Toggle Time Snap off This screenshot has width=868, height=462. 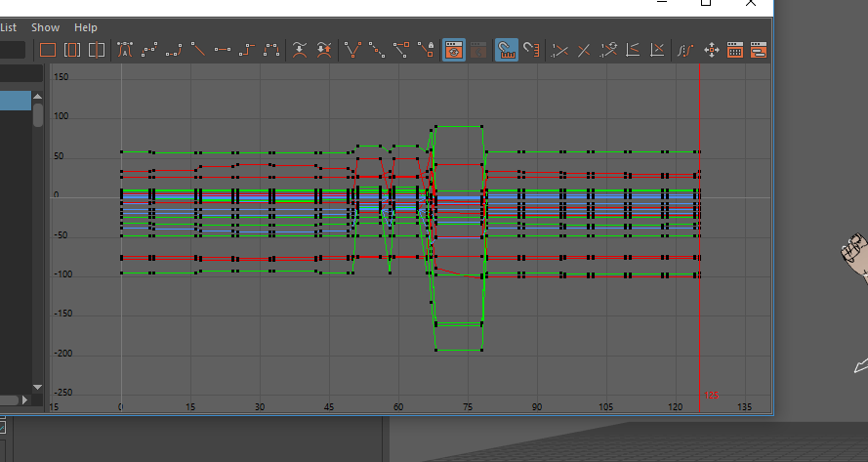point(507,51)
